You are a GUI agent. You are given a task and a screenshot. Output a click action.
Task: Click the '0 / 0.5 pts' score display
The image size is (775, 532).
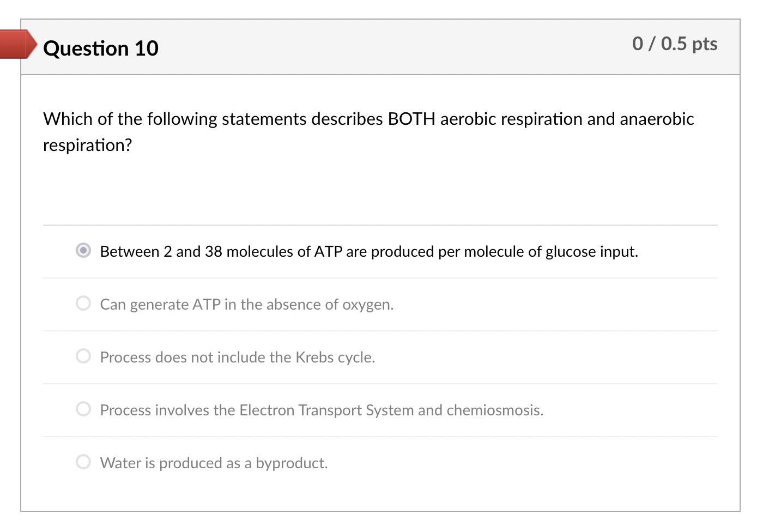[675, 44]
